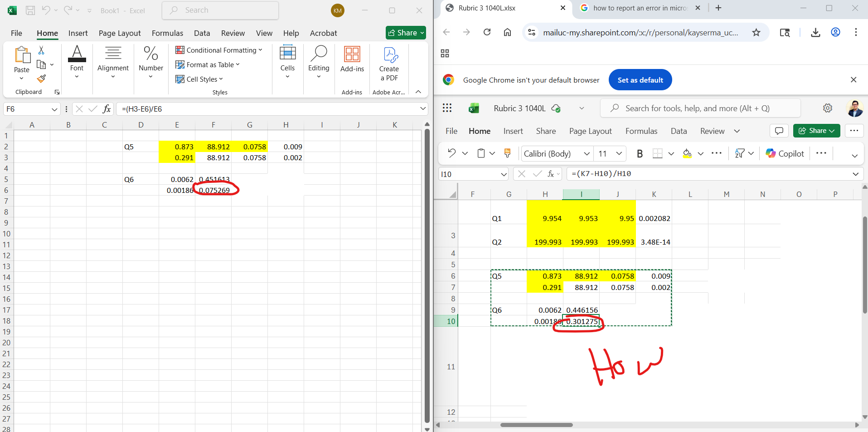868x432 pixels.
Task: Open Chrome profile icon
Action: (x=836, y=32)
